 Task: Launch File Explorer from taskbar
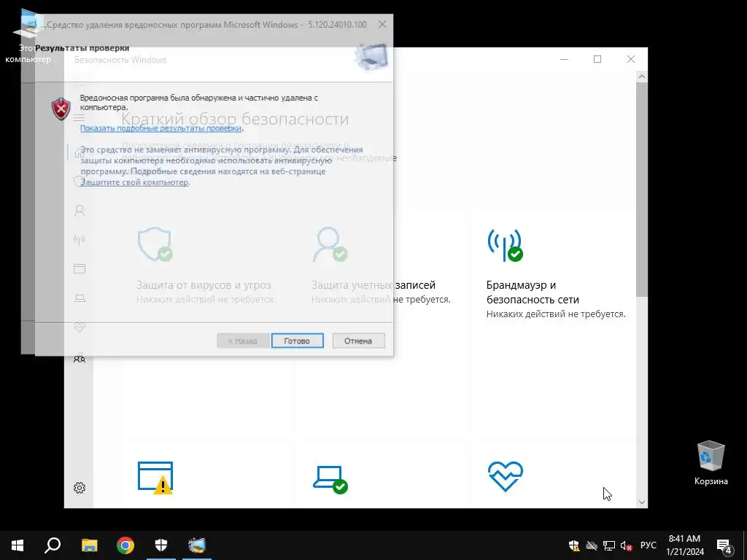click(89, 545)
